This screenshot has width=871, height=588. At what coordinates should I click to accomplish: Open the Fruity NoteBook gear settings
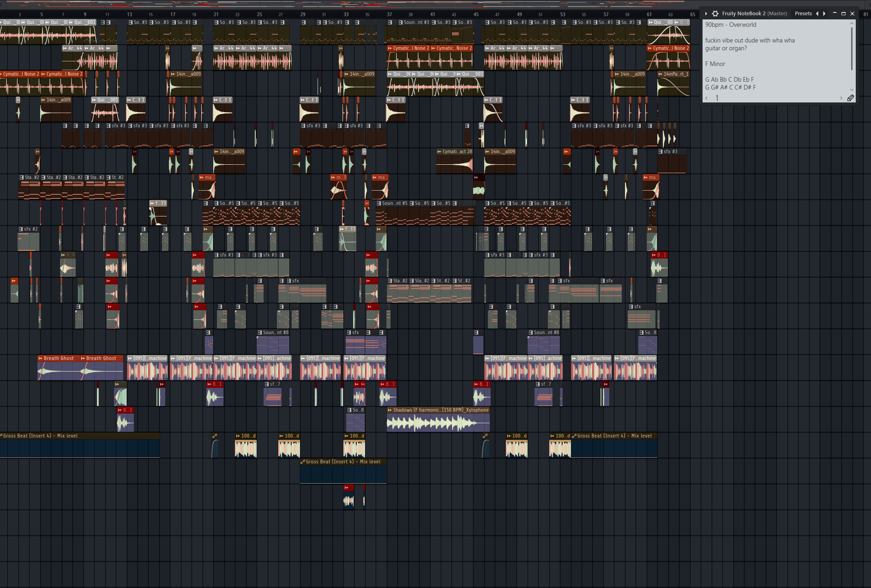(x=715, y=14)
